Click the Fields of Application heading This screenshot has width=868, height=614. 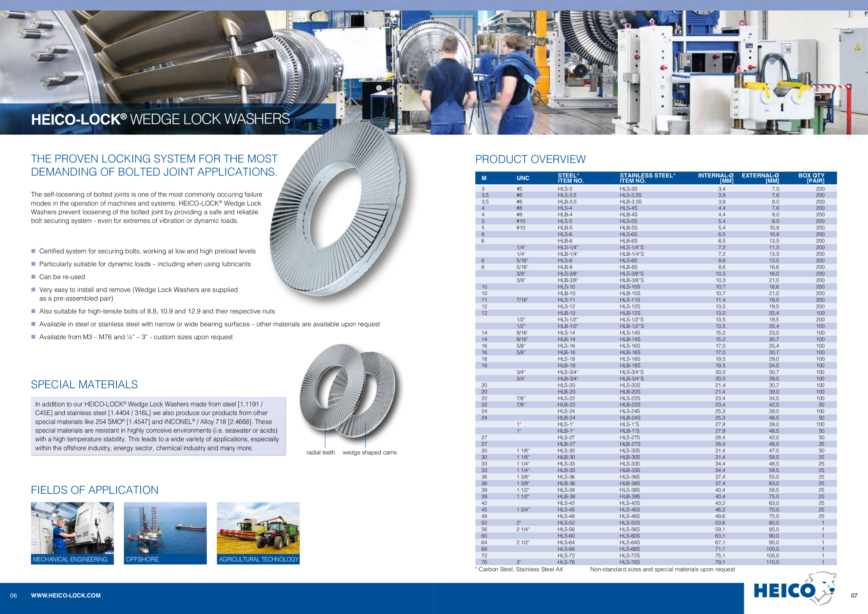tap(95, 490)
